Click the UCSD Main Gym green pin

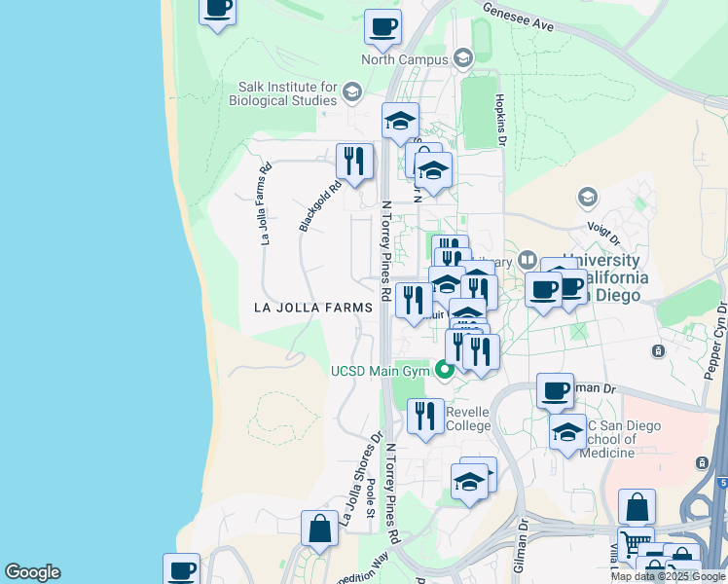(445, 371)
